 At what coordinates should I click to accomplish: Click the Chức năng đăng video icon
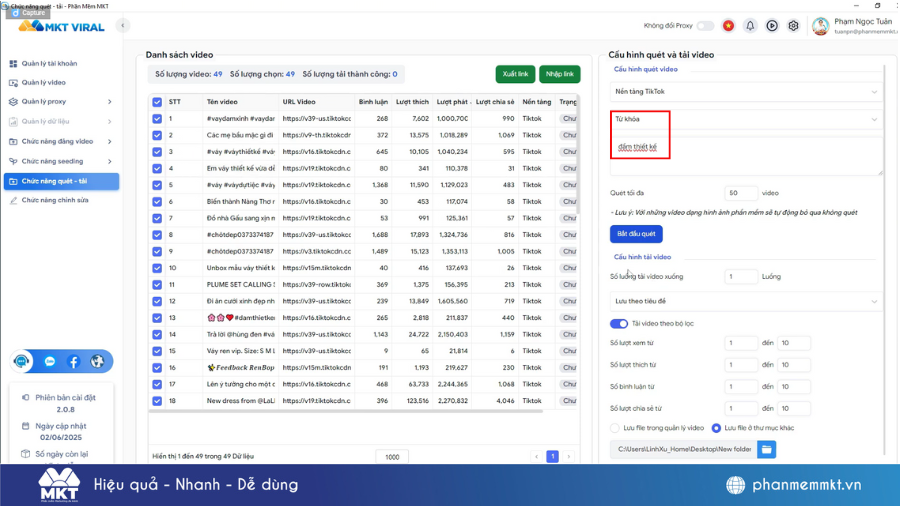(x=13, y=141)
